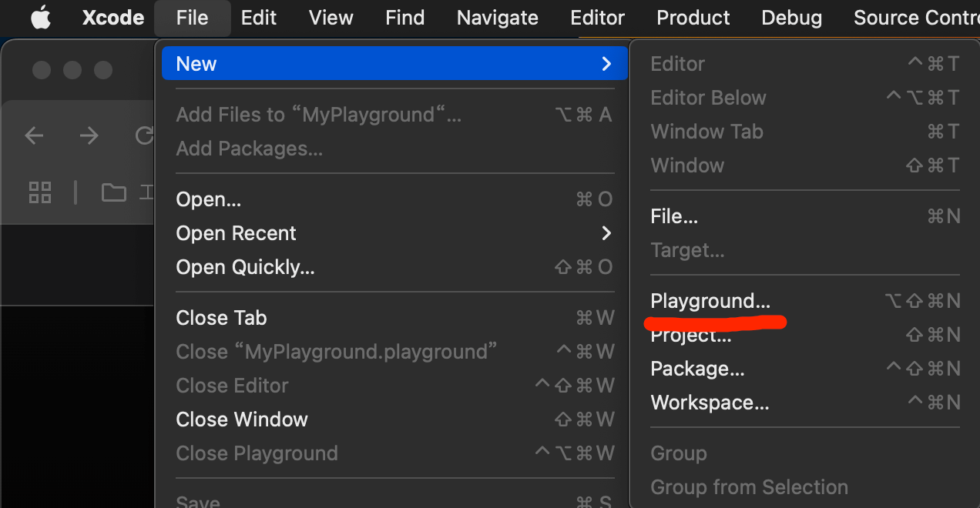Click the I-beam icon beside the folder

click(x=148, y=192)
